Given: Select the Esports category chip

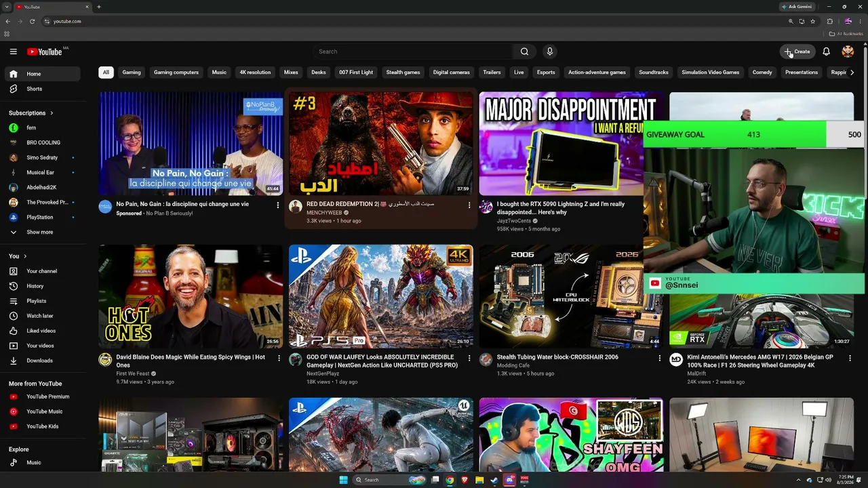Looking at the screenshot, I should tap(546, 73).
